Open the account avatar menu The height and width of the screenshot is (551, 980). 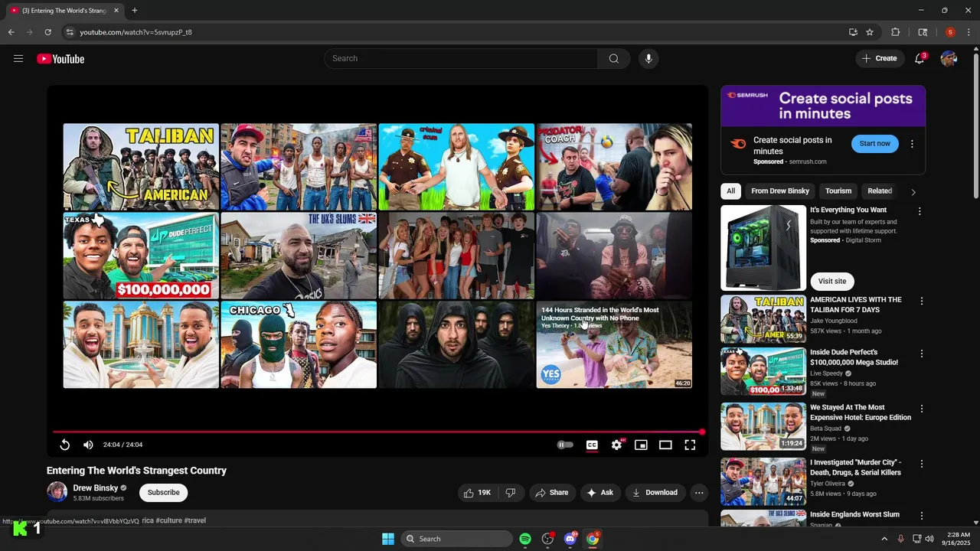(x=949, y=59)
